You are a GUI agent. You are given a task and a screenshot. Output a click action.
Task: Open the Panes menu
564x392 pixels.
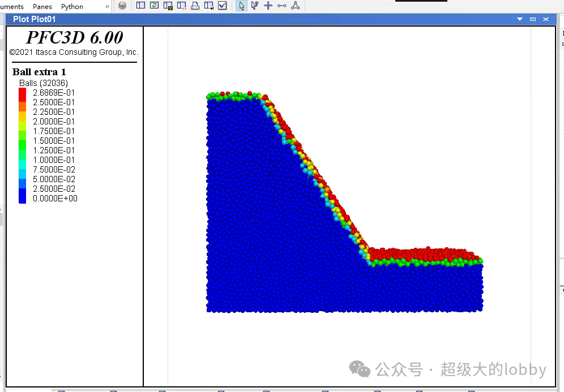42,6
